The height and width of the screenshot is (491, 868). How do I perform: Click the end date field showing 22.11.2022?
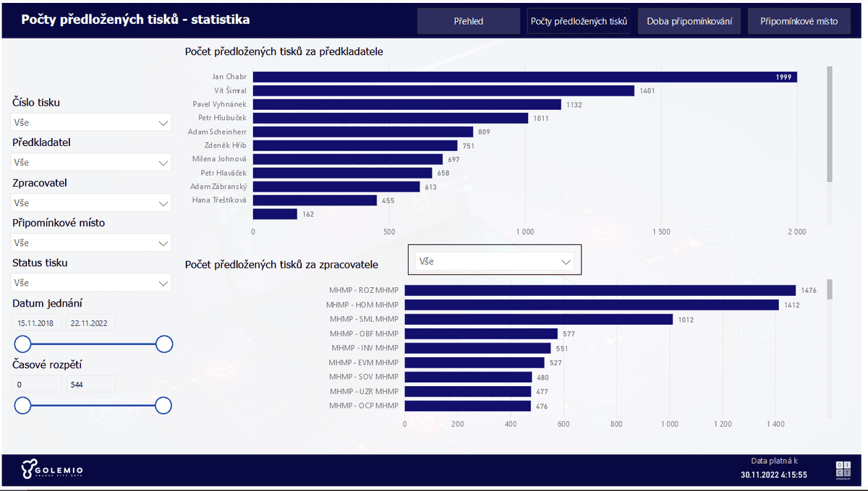(90, 323)
